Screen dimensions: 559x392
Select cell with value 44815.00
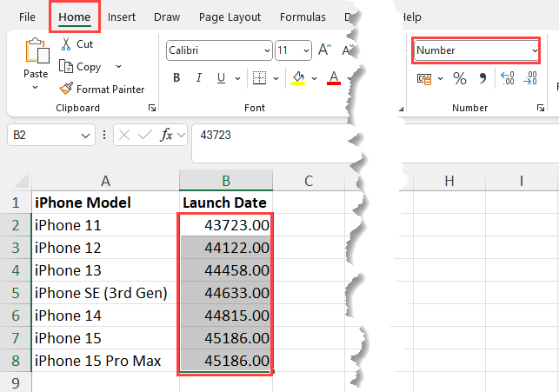(x=226, y=316)
